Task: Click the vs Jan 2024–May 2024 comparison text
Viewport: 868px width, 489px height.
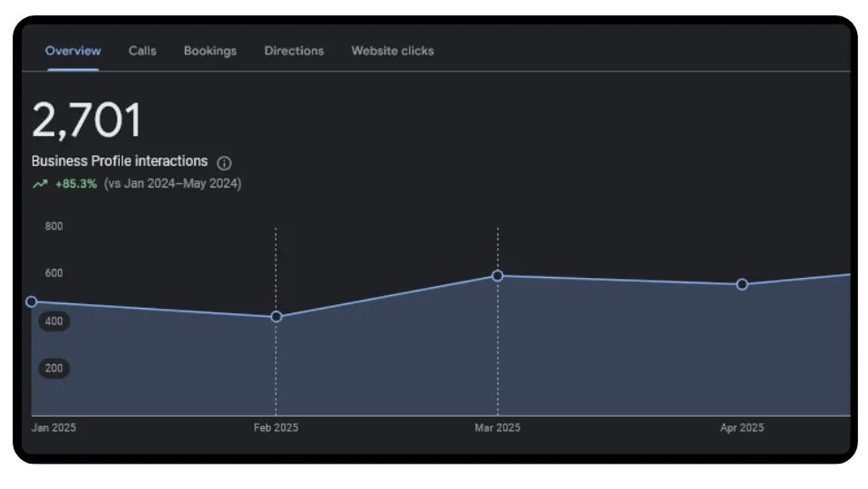Action: point(173,184)
